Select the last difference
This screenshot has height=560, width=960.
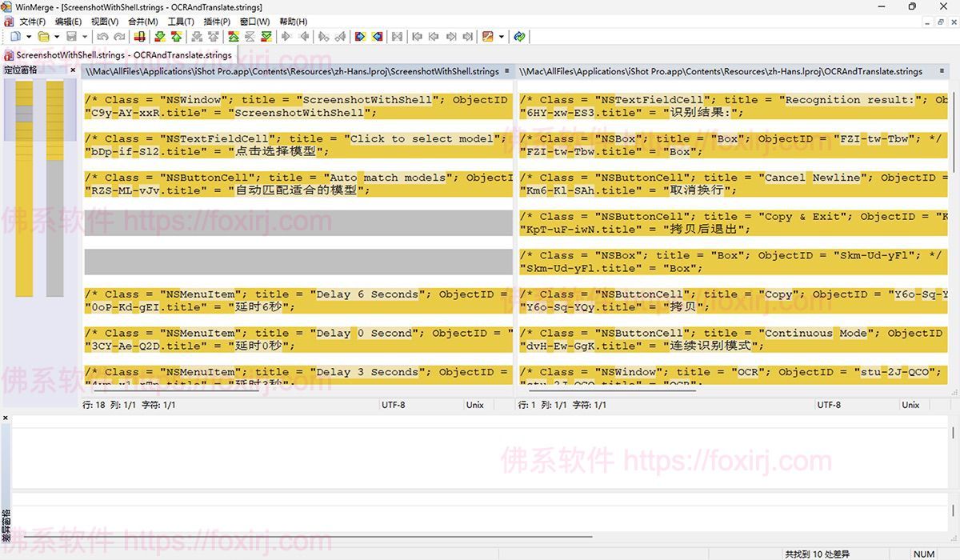pyautogui.click(x=267, y=36)
